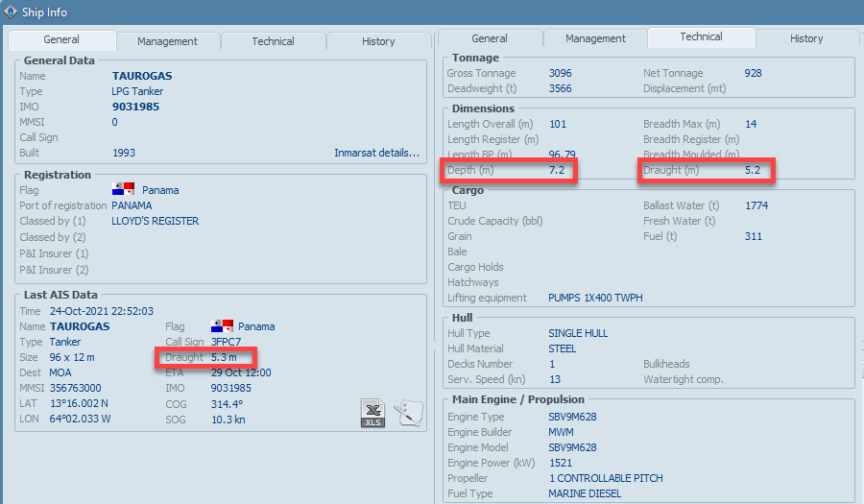
Task: Click AIS draught value 5.3 m
Action: 224,357
